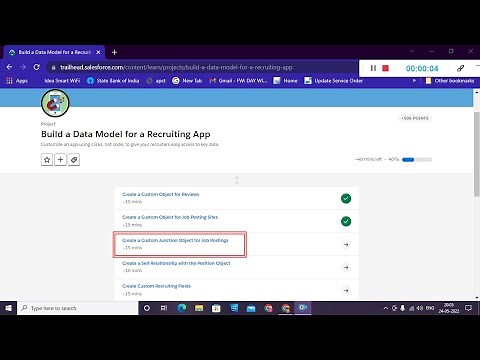
Task: Launch Microsoft Edge from taskbar
Action: [182, 308]
